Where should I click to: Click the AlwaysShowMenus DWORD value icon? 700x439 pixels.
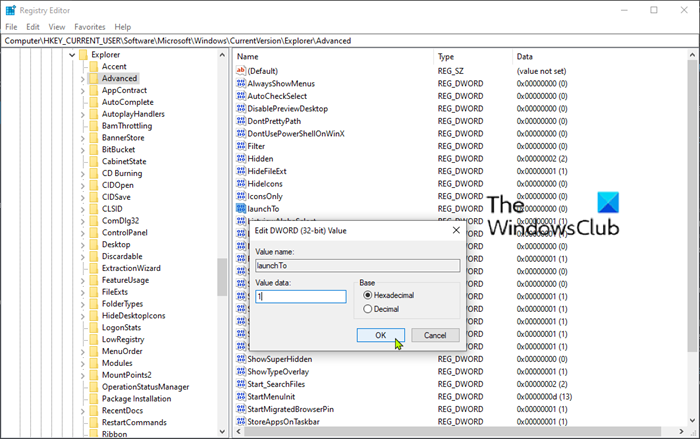241,84
